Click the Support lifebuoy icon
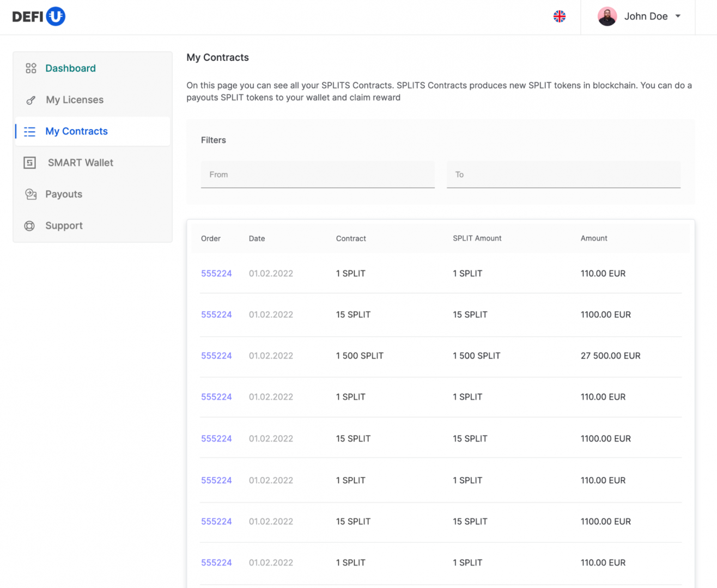The width and height of the screenshot is (717, 588). coord(30,226)
